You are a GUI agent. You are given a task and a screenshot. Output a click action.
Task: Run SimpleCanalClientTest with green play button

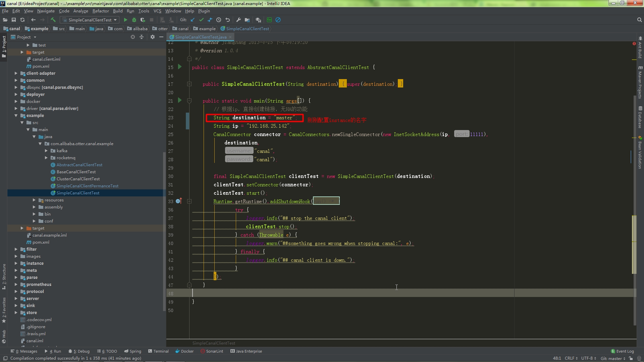point(125,20)
